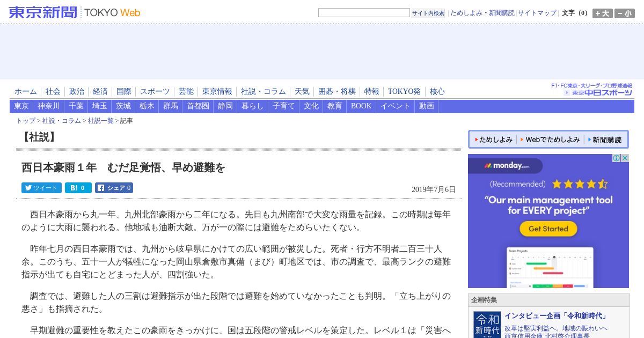Image resolution: width=644 pixels, height=338 pixels.
Task: Select the 首都圏 tab
Action: (198, 106)
